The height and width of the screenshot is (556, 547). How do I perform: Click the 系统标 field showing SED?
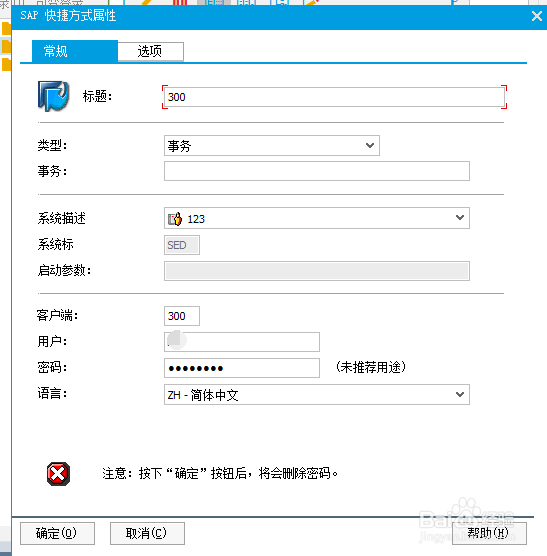coord(182,245)
